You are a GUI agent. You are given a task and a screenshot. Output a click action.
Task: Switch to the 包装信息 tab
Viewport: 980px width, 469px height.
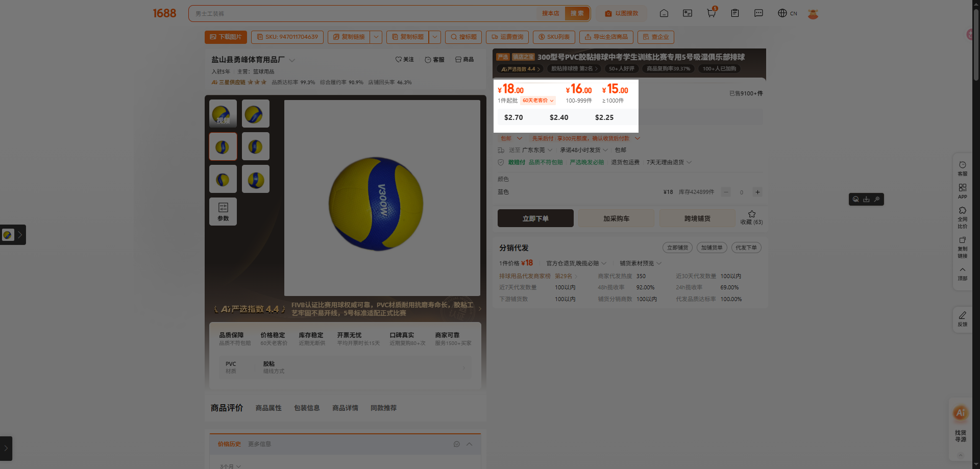pyautogui.click(x=307, y=408)
